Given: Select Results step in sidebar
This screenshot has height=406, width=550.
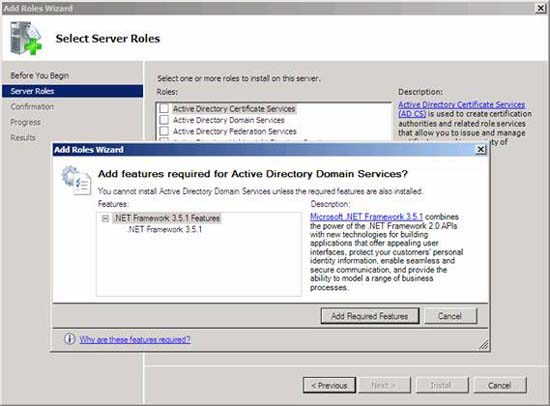Looking at the screenshot, I should pos(23,138).
